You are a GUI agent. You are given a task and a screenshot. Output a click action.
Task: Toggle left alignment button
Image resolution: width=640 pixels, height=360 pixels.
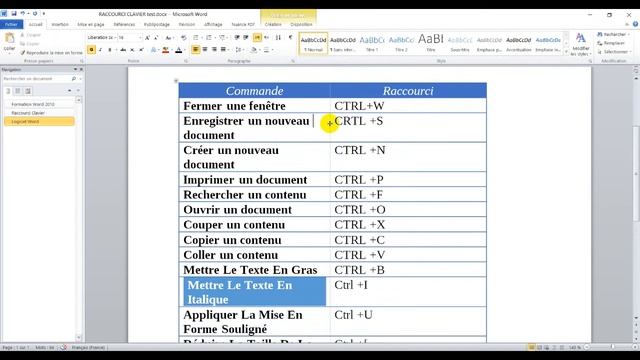coord(196,50)
